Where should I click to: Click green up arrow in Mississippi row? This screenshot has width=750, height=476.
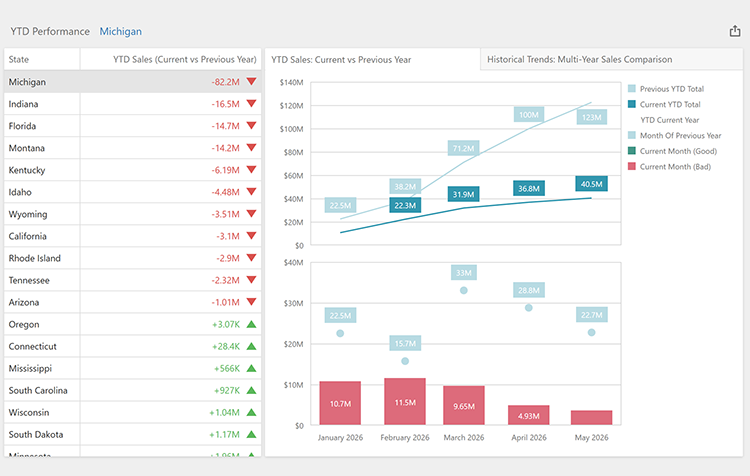[252, 368]
